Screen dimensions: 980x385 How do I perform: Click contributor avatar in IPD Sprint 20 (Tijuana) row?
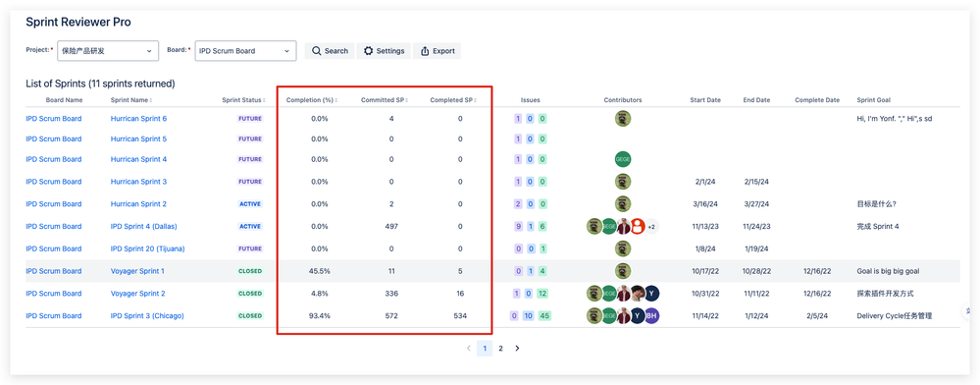click(623, 249)
